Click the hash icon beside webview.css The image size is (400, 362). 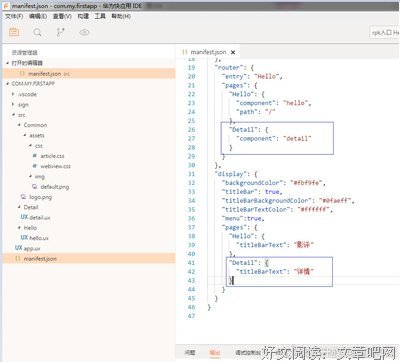click(x=34, y=166)
